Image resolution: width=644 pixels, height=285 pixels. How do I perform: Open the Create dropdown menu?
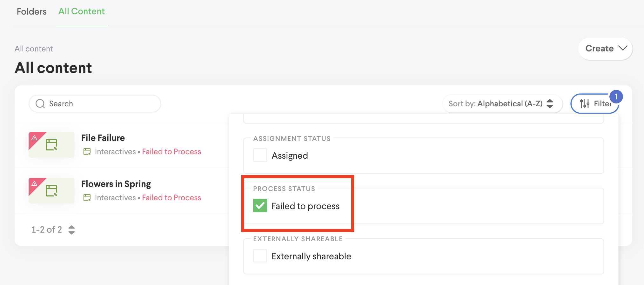coord(605,49)
